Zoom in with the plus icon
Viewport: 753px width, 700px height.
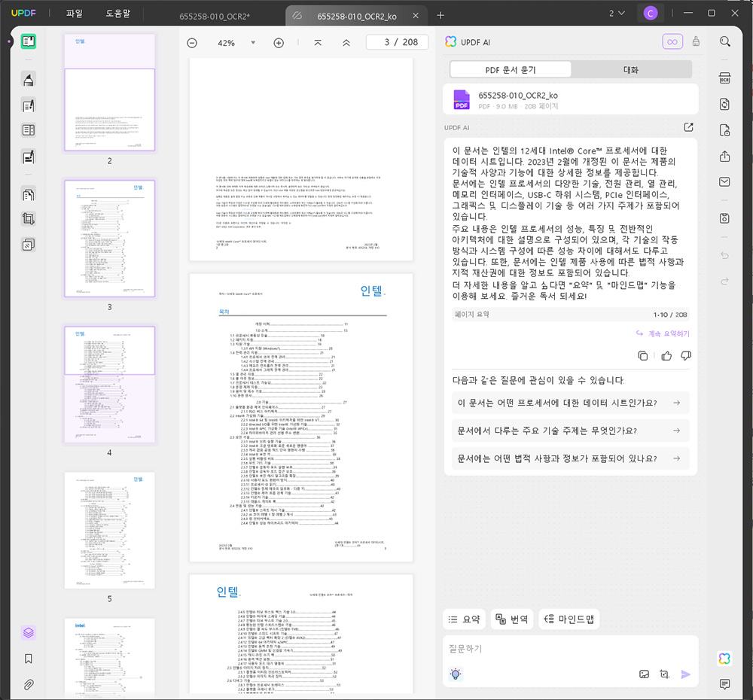pyautogui.click(x=279, y=43)
